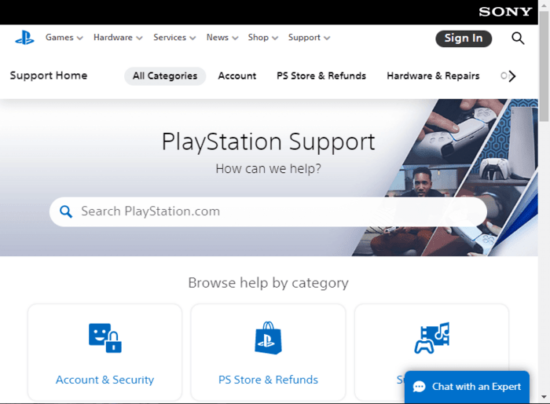Viewport: 550px width, 404px height.
Task: Expand the Games dropdown menu
Action: tap(64, 38)
